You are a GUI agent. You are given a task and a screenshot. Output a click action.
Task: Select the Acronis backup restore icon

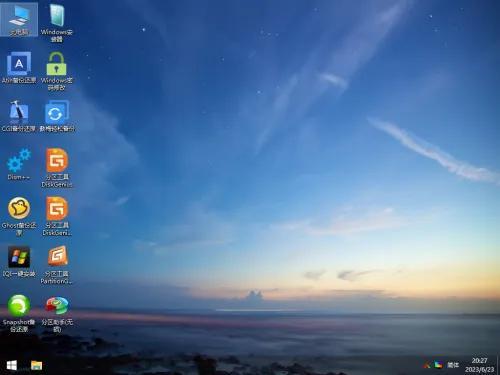(19, 67)
